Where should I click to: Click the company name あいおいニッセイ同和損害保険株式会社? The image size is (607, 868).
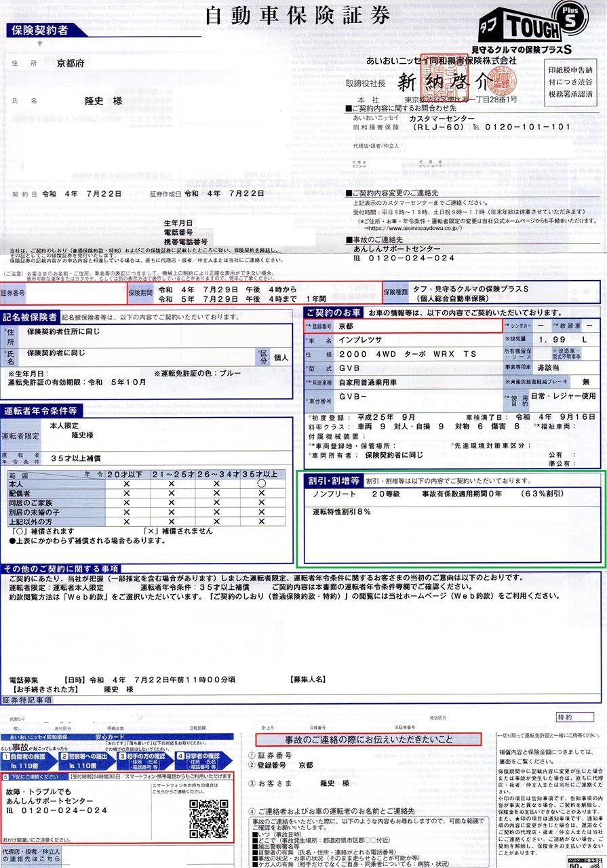point(442,60)
